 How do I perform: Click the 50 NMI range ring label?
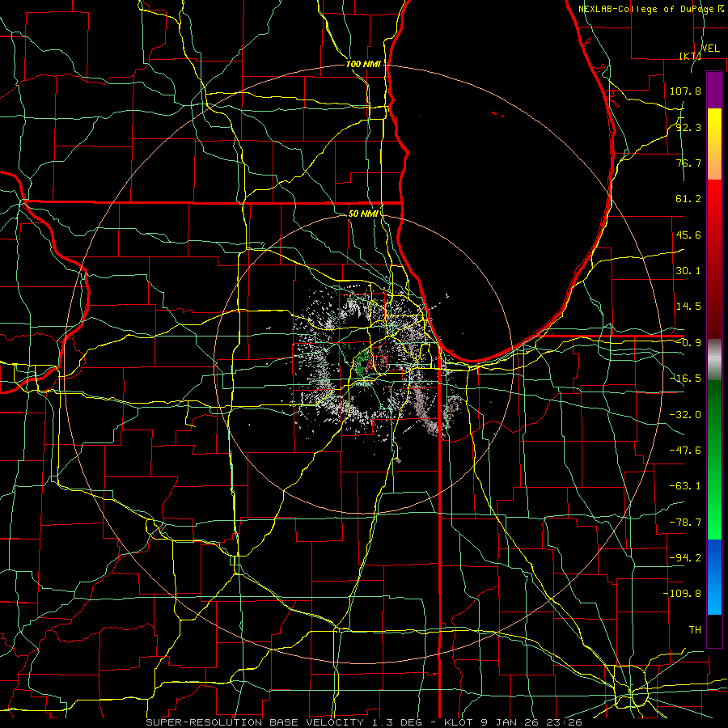(x=363, y=214)
